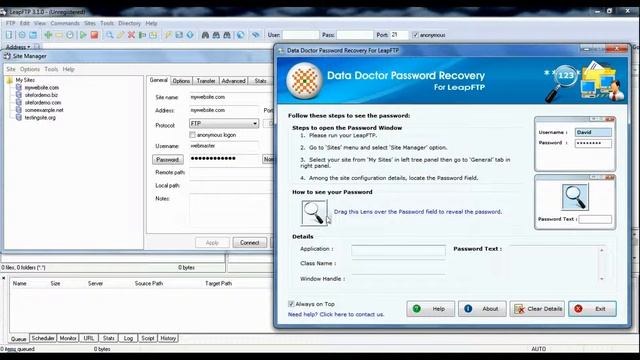Click the blue down-arrow download toolbar icon

[190, 35]
